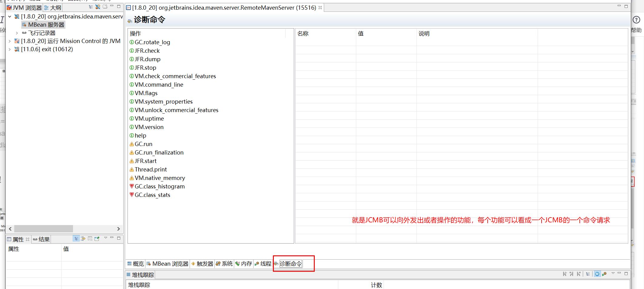Viewport: 644px width, 289px height.
Task: Click the 飞行记录器 flight recorder icon
Action: point(24,33)
